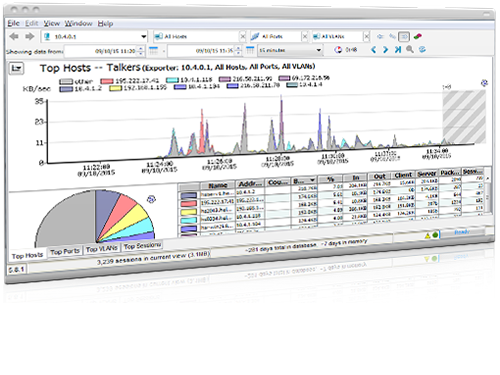Click the sorted B... column arrow
This screenshot has width=500, height=375.
(x=312, y=180)
